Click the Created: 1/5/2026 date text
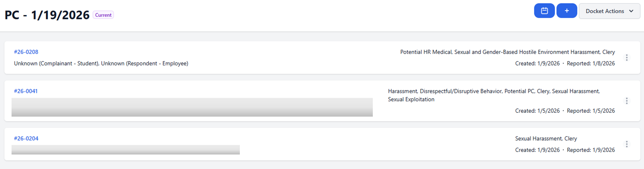Viewport: 644px width, 169px height. pos(537,111)
